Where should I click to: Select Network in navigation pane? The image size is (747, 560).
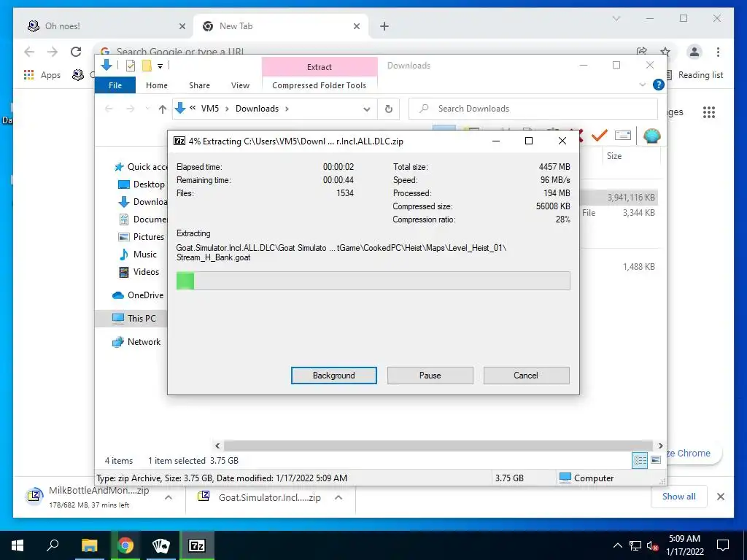[136, 342]
